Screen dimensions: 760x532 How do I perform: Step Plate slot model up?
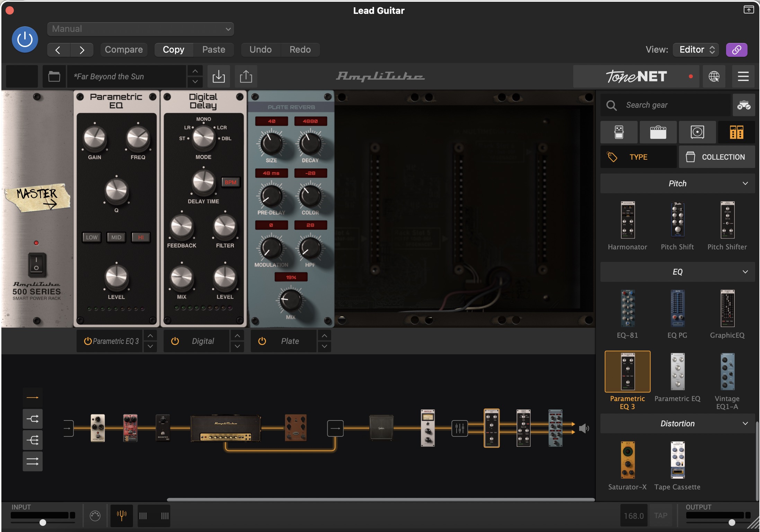point(325,336)
